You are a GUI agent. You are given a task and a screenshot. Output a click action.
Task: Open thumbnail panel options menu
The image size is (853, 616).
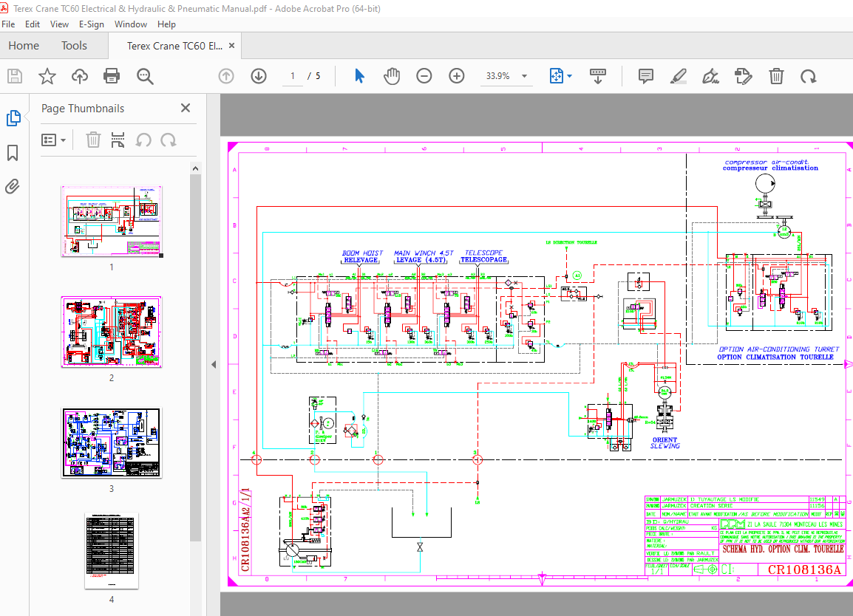[x=53, y=140]
